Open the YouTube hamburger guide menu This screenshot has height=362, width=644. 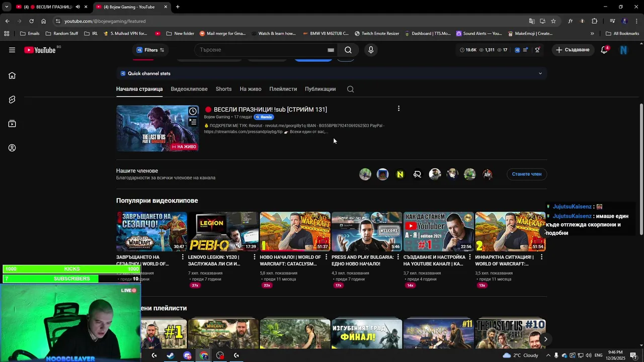pos(12,50)
